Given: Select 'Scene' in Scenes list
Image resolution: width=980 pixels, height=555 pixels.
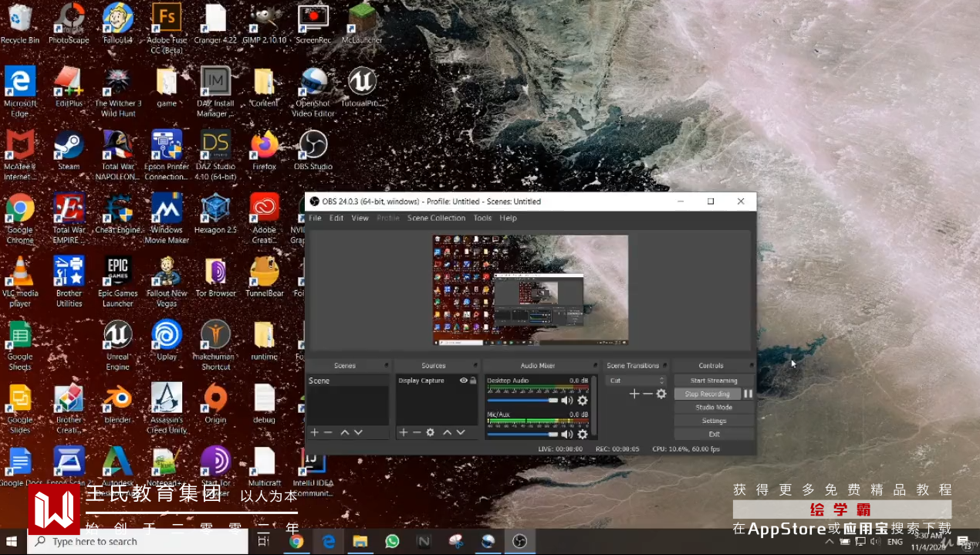Looking at the screenshot, I should pyautogui.click(x=348, y=381).
